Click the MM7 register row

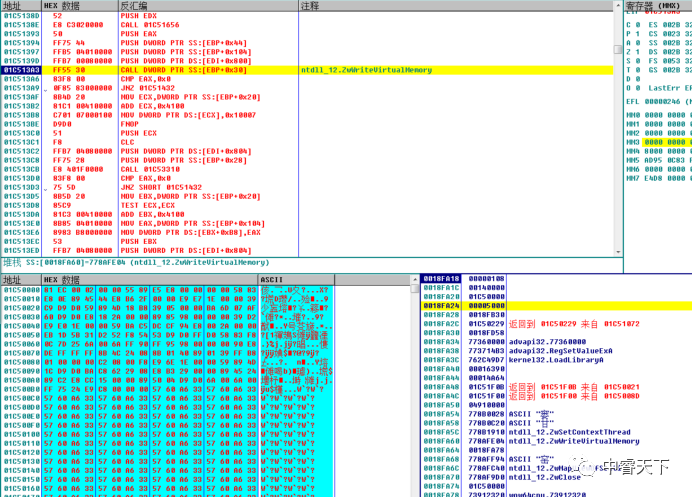point(658,178)
